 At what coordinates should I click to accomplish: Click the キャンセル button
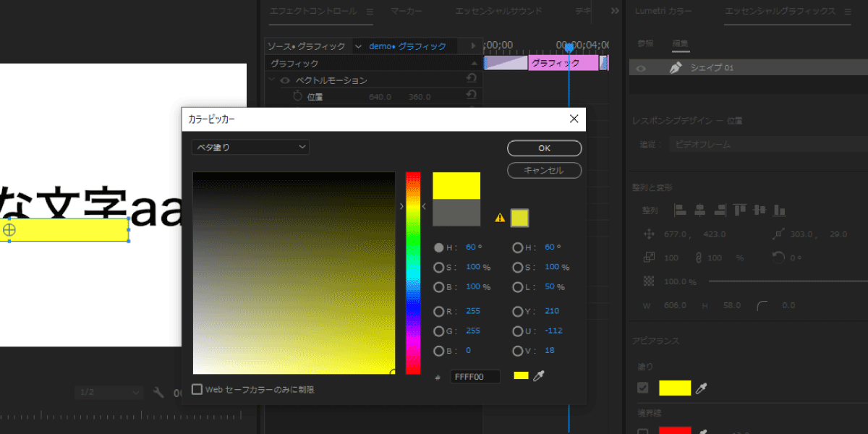[x=545, y=170]
